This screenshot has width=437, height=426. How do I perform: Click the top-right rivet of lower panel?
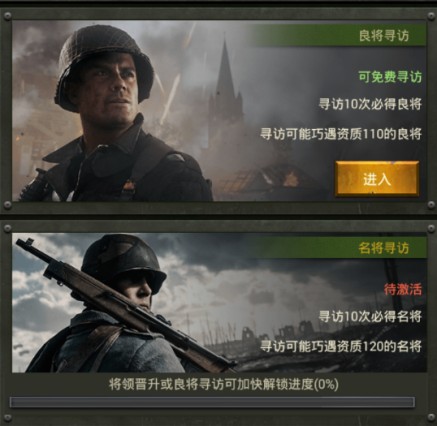coord(431,228)
